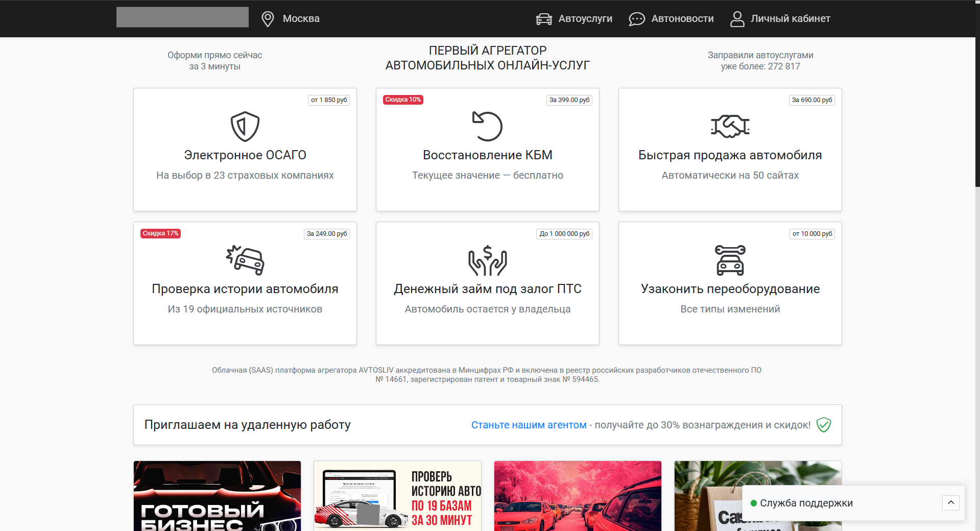Click the text На выбор в 23 страховых компаниях

(x=245, y=175)
